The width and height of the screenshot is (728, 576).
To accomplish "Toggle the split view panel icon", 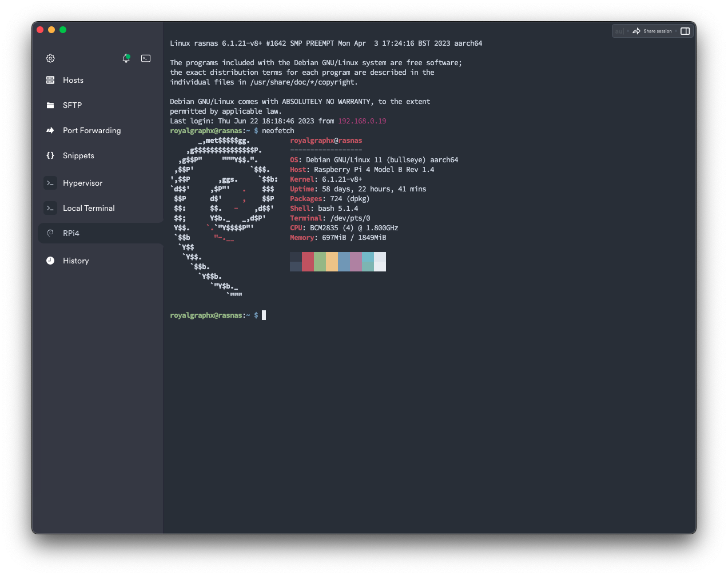I will click(x=685, y=31).
